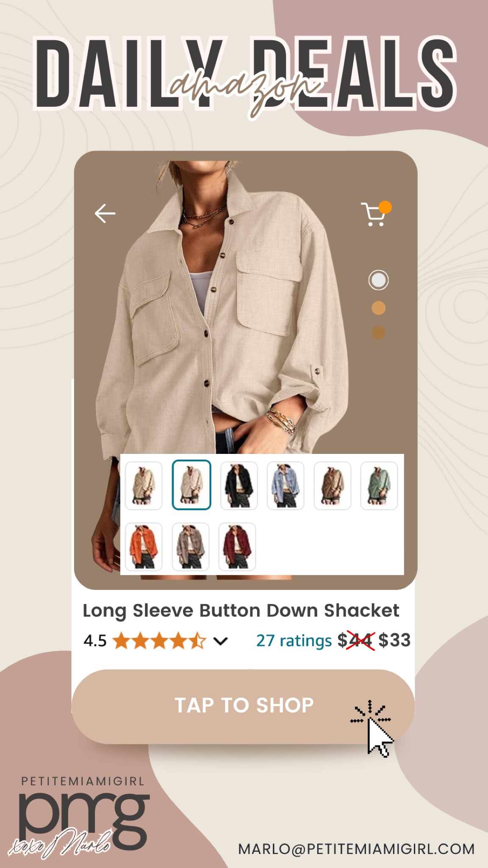Expand the rating breakdown chevron
Image resolution: width=488 pixels, height=868 pixels.
point(221,641)
